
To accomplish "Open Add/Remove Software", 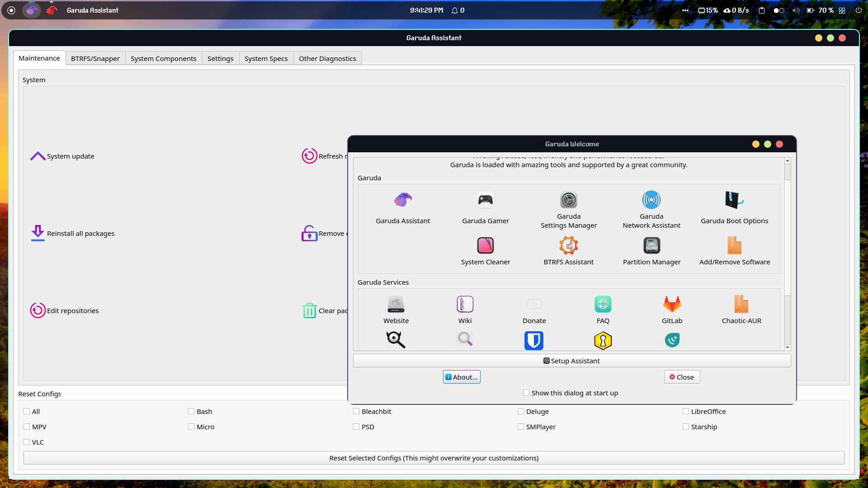I will pos(734,249).
